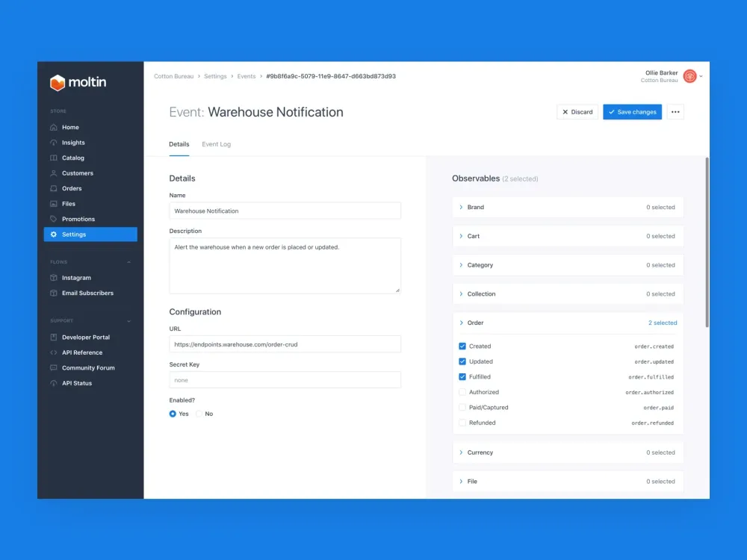The width and height of the screenshot is (747, 560).
Task: Open the three-dot more options menu
Action: (675, 112)
